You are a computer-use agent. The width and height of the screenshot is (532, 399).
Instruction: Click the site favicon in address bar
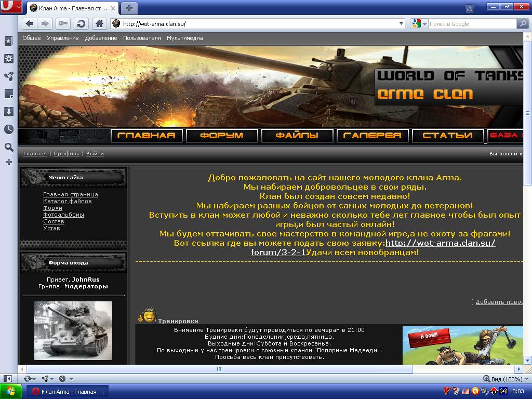116,23
